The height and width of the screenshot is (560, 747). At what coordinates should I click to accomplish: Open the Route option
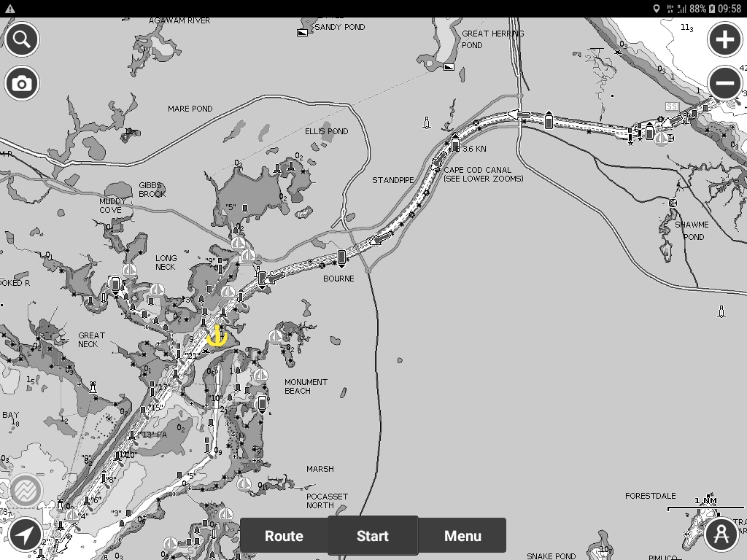[x=284, y=536]
